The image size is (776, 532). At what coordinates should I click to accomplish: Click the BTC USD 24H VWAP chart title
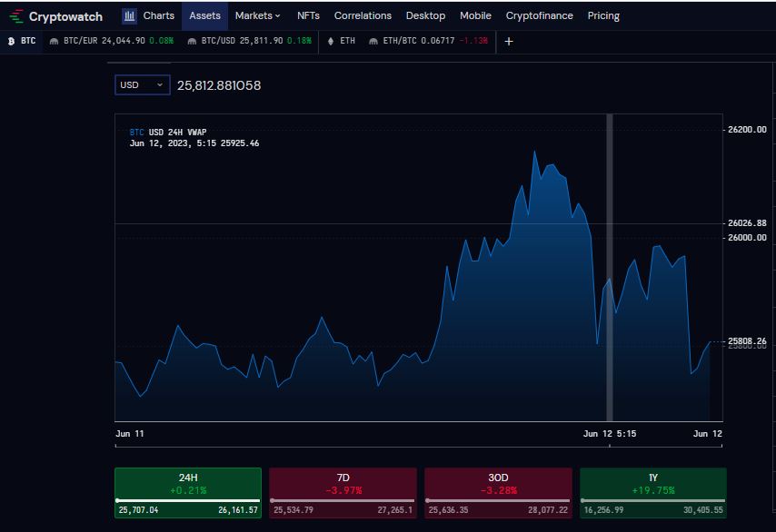tap(168, 132)
